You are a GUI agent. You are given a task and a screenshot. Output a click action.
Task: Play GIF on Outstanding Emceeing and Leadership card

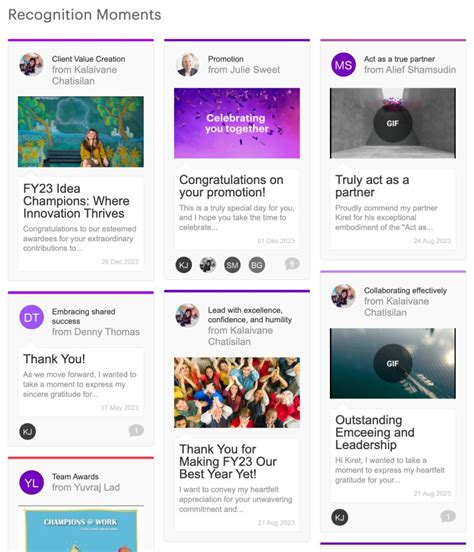pyautogui.click(x=392, y=363)
